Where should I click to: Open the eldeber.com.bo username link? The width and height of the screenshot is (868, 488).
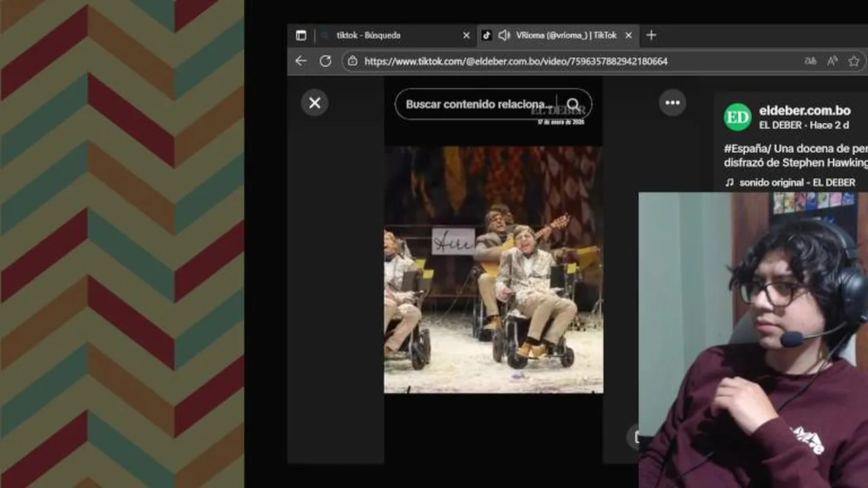[805, 110]
